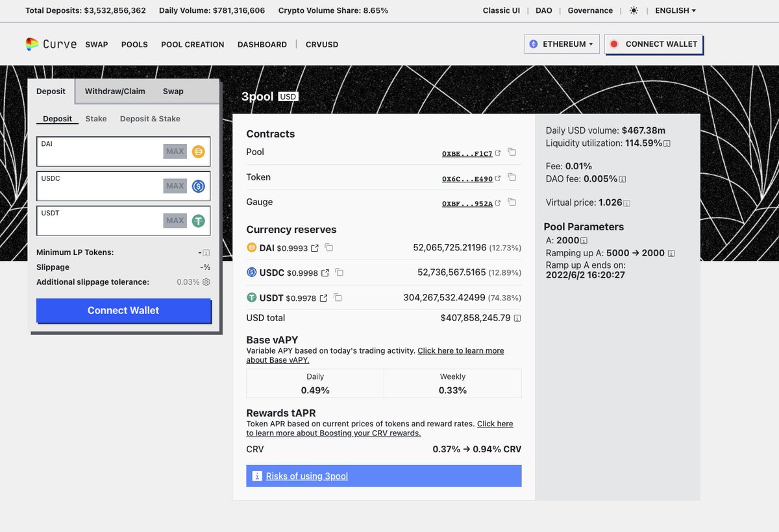Image resolution: width=779 pixels, height=532 pixels.
Task: Click the USD pool tag label
Action: point(288,97)
